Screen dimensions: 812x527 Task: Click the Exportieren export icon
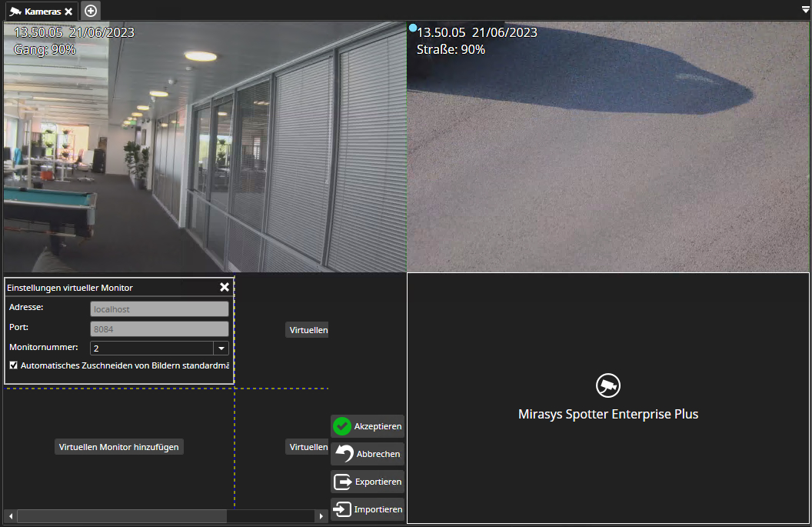[344, 482]
